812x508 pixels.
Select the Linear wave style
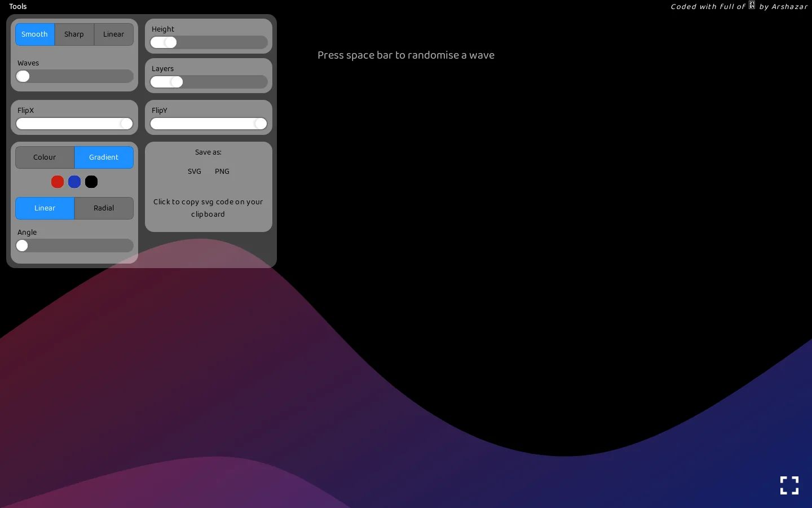(x=113, y=34)
